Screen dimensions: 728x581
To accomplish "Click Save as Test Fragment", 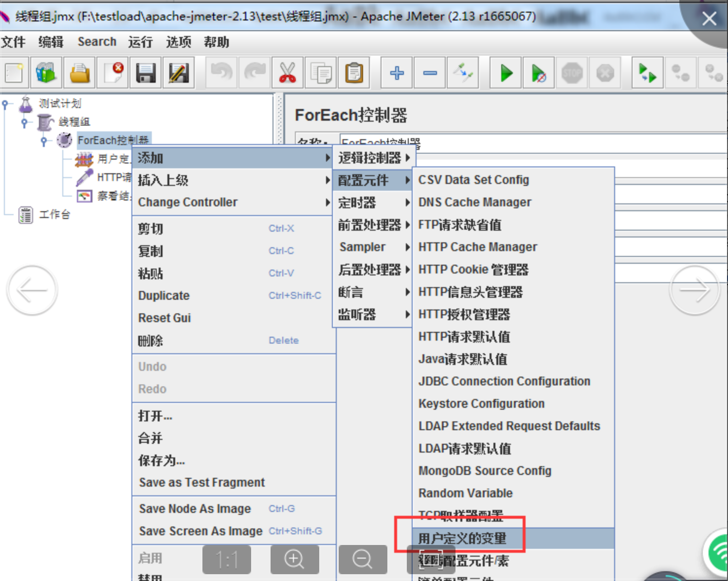I will 234,482.
